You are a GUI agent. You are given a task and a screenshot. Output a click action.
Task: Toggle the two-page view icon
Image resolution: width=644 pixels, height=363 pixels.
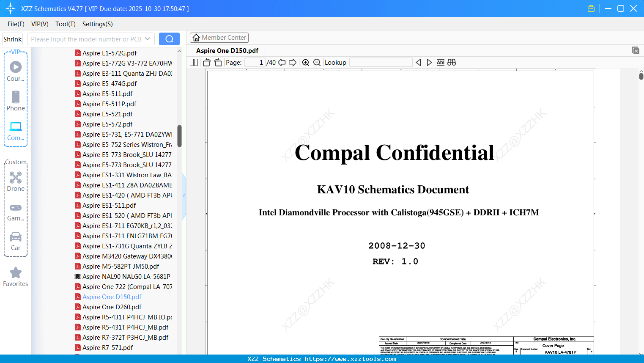tap(194, 63)
